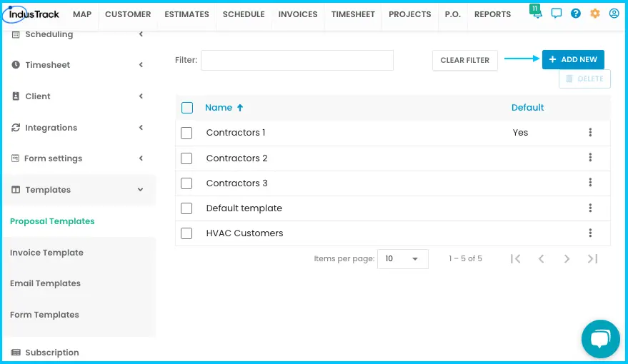Open the ESTIMATES top menu

click(x=186, y=14)
